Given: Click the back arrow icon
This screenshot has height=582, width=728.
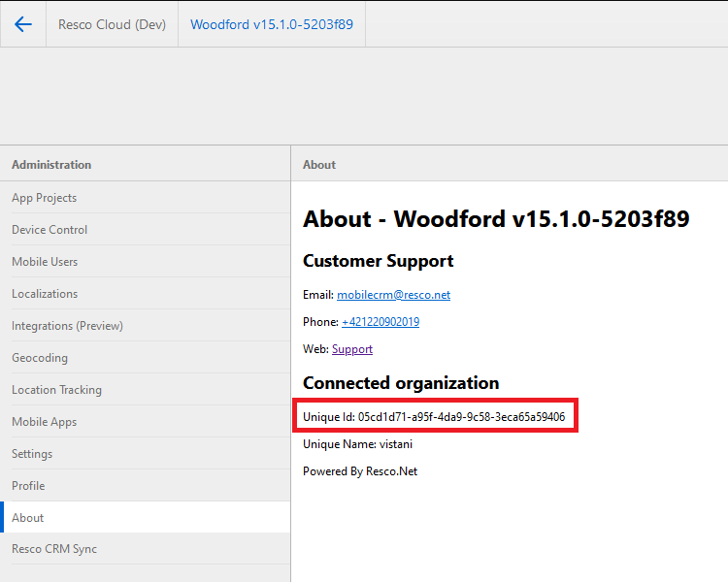Looking at the screenshot, I should [23, 24].
